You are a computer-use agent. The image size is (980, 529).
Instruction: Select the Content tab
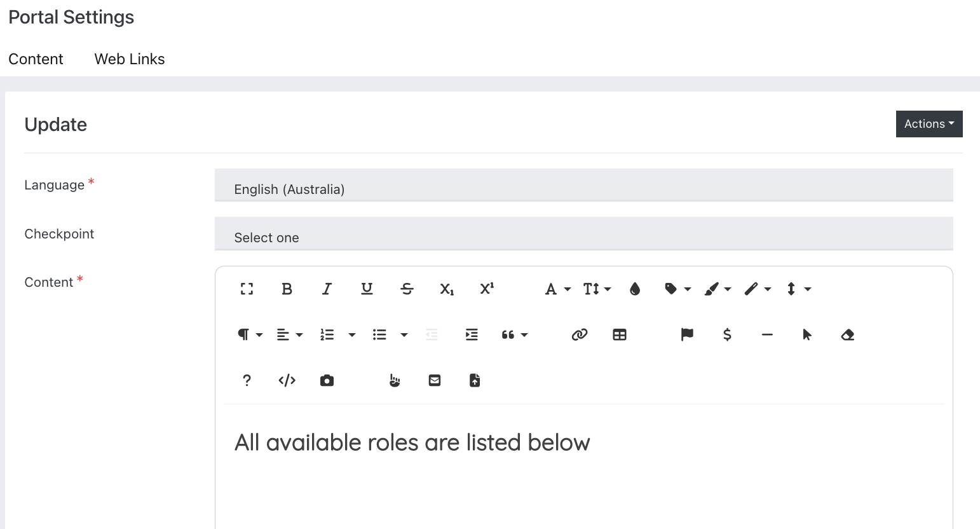point(36,59)
